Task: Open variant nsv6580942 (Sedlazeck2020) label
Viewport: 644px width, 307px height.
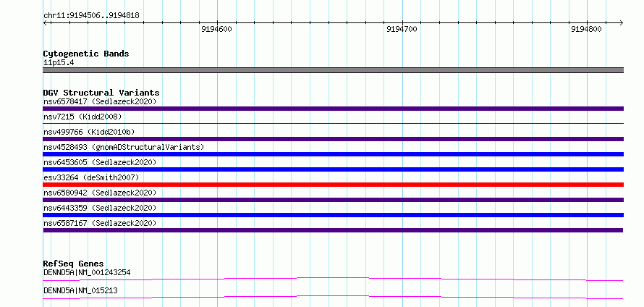Action: pyautogui.click(x=100, y=193)
